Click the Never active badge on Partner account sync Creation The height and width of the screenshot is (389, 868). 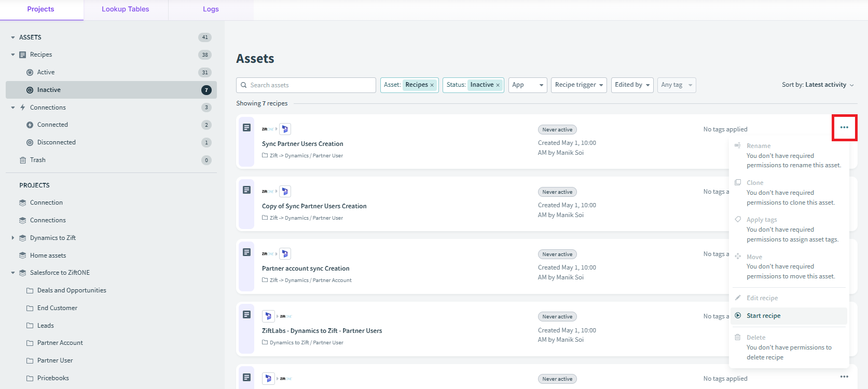click(x=557, y=254)
